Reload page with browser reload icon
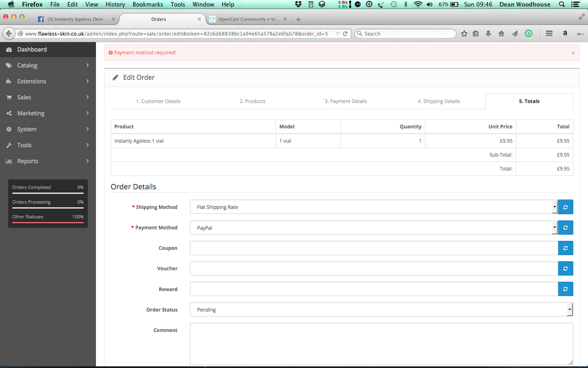The width and height of the screenshot is (588, 368). [x=345, y=34]
